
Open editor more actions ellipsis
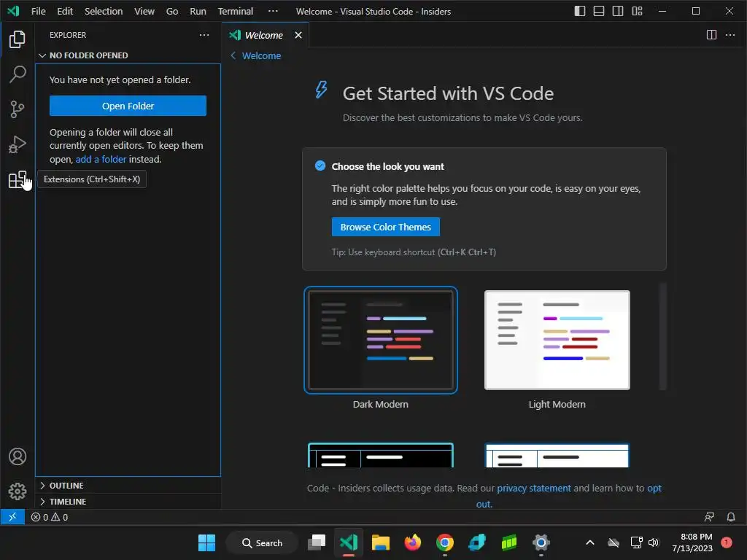[x=729, y=35]
